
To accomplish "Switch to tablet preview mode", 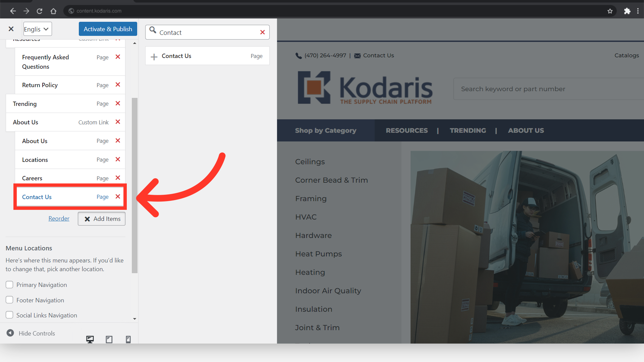I will 109,339.
